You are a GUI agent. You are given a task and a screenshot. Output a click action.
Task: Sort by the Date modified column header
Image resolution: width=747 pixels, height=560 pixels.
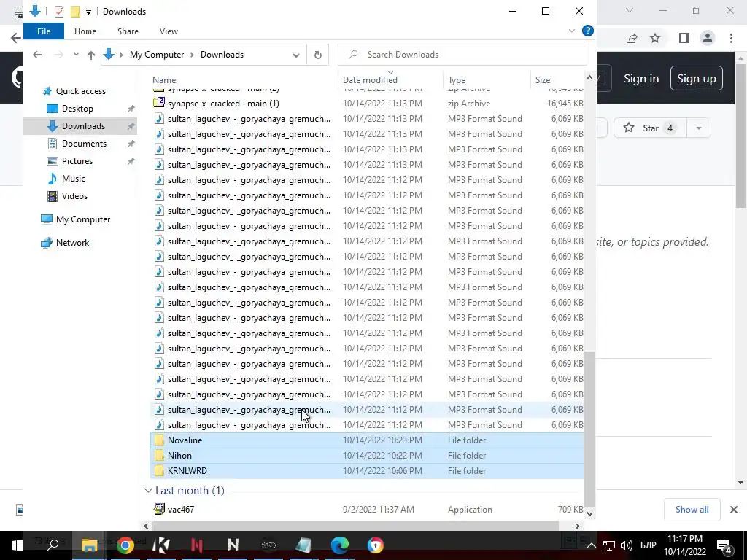click(x=391, y=80)
